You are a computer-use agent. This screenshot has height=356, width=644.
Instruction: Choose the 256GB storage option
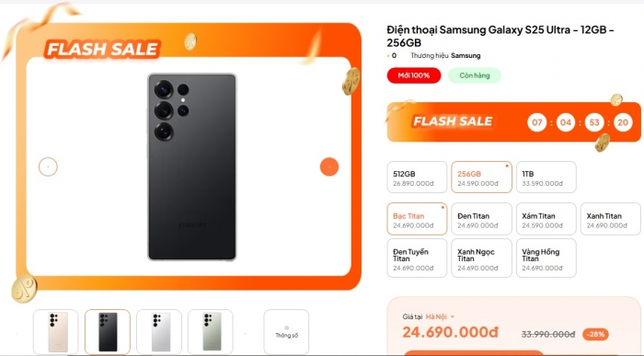[x=481, y=178]
